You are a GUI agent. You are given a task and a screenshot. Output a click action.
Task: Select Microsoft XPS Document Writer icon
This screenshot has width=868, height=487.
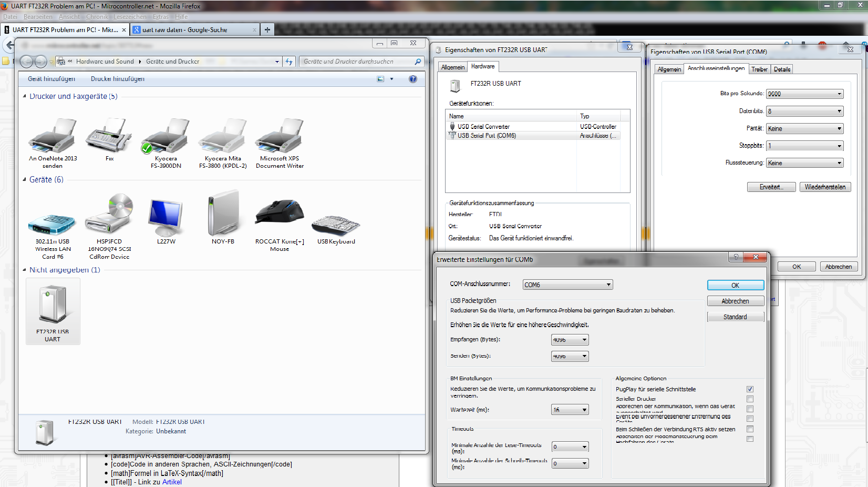[280, 143]
